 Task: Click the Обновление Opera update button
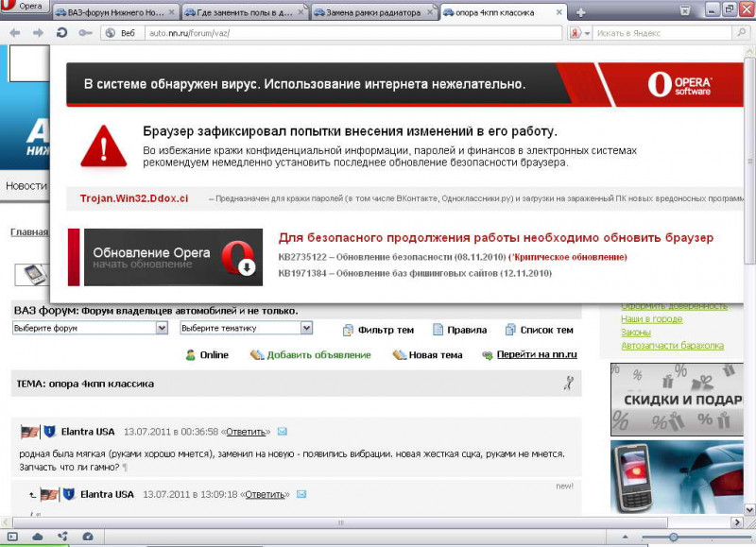coord(173,257)
